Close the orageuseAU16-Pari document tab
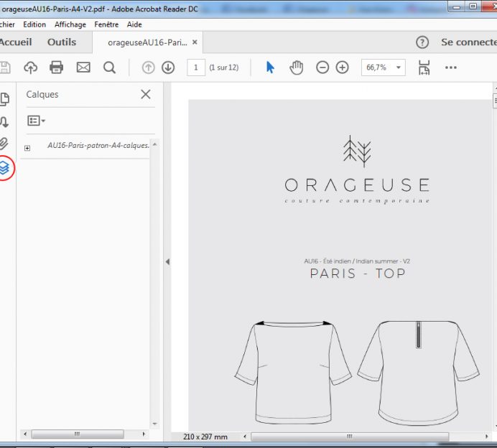497x448 pixels. pyautogui.click(x=195, y=42)
